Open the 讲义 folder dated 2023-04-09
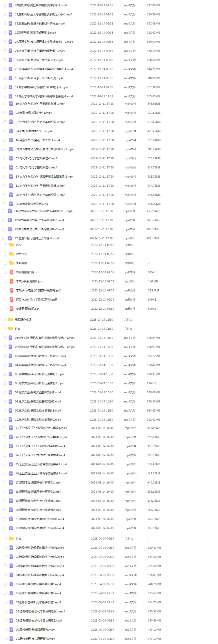Image resolution: width=218 pixels, height=644 pixels. click(19, 539)
